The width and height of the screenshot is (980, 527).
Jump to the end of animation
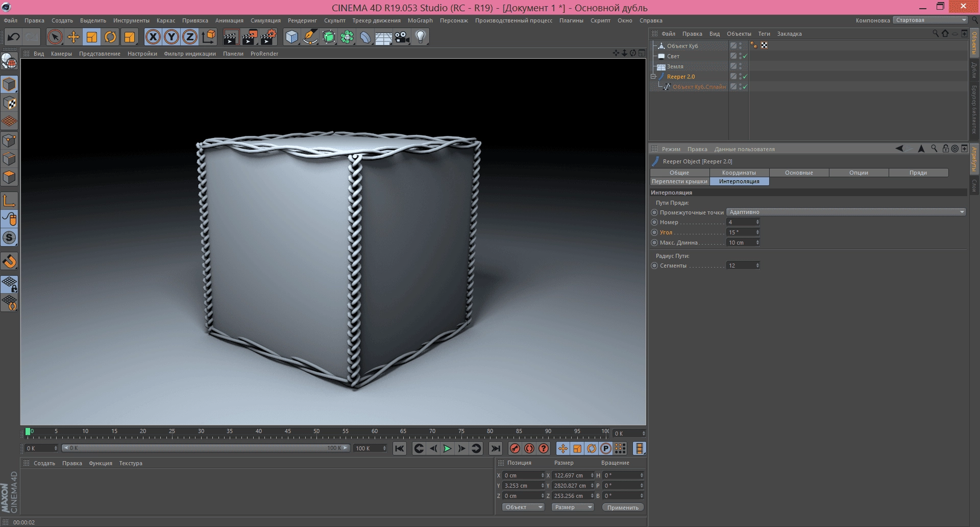(x=495, y=448)
